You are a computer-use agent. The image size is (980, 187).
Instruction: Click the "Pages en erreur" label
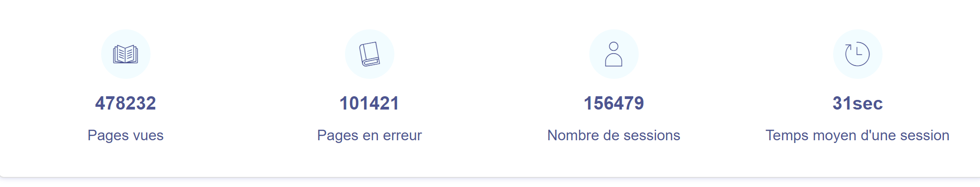pyautogui.click(x=370, y=135)
